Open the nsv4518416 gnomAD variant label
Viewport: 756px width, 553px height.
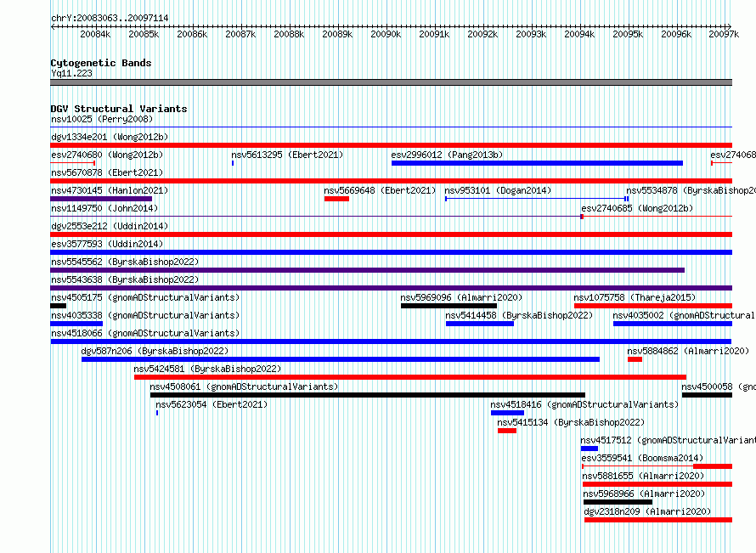tap(584, 404)
